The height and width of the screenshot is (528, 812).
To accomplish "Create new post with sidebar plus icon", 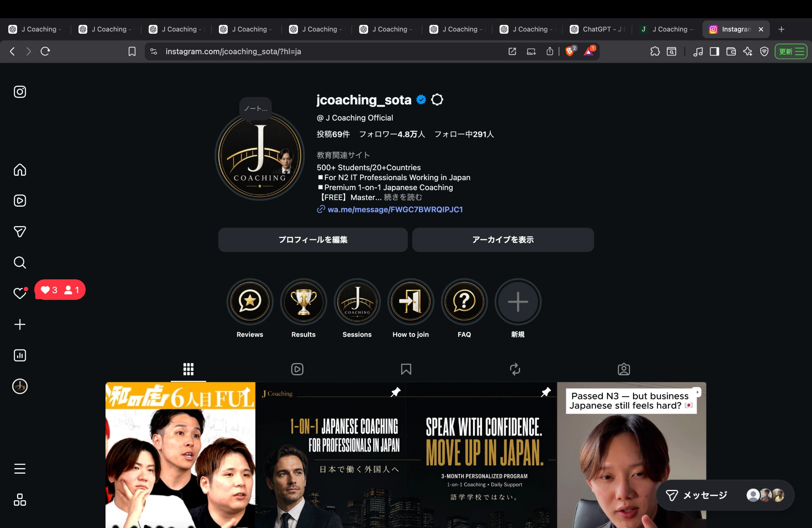I will [20, 324].
